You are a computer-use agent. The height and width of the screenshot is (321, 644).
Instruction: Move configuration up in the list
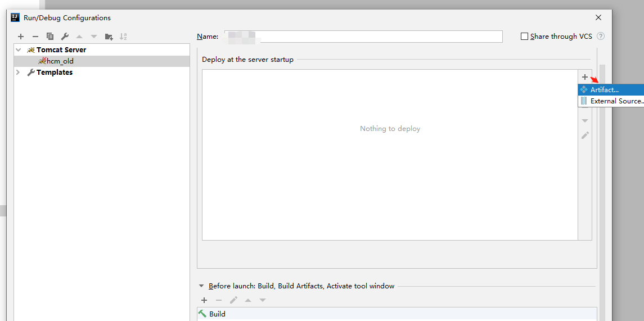pyautogui.click(x=79, y=37)
